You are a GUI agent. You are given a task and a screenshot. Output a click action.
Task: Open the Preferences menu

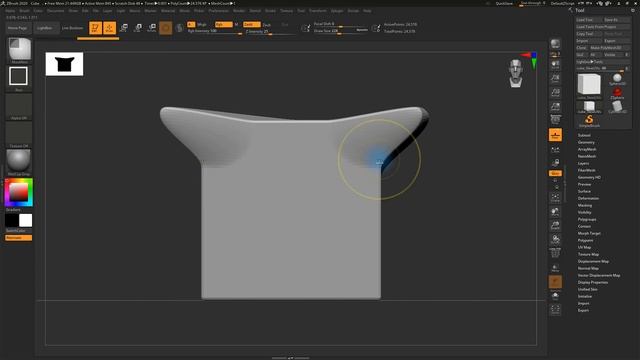pyautogui.click(x=218, y=11)
